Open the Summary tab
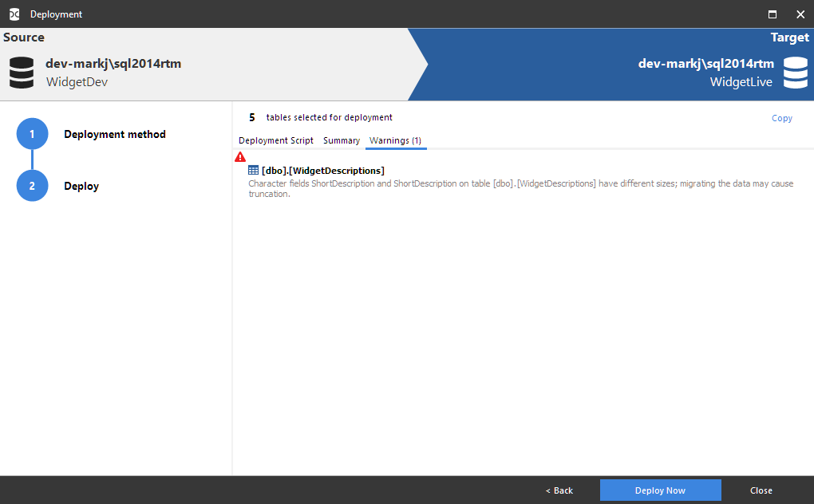This screenshot has height=504, width=814. pos(342,140)
